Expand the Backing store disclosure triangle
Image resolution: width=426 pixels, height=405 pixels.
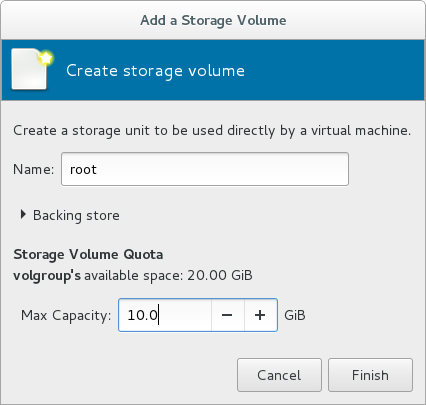tap(23, 215)
